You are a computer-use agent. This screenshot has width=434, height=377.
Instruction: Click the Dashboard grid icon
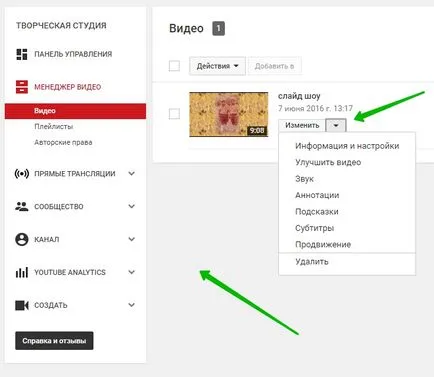[x=22, y=54]
